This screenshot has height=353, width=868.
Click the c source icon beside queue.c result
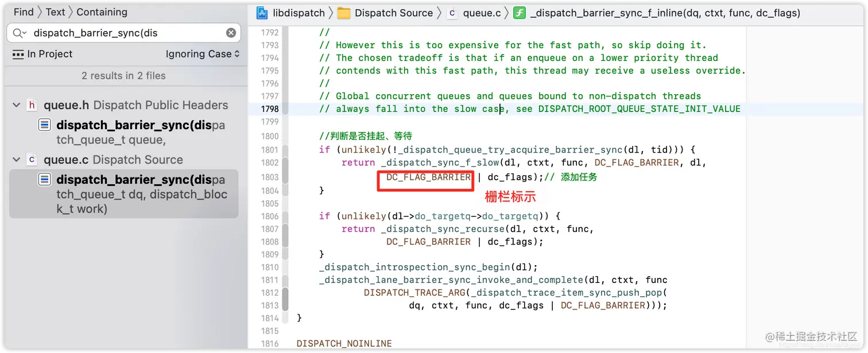(x=32, y=160)
